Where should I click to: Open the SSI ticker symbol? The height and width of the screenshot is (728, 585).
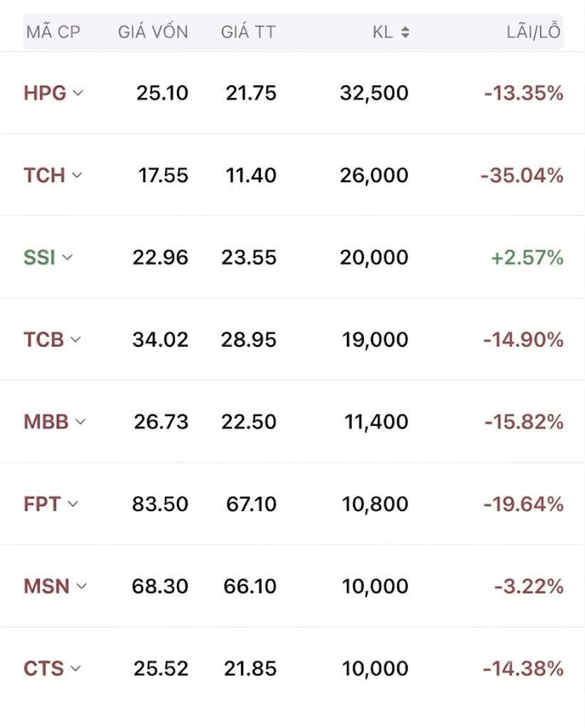point(40,257)
